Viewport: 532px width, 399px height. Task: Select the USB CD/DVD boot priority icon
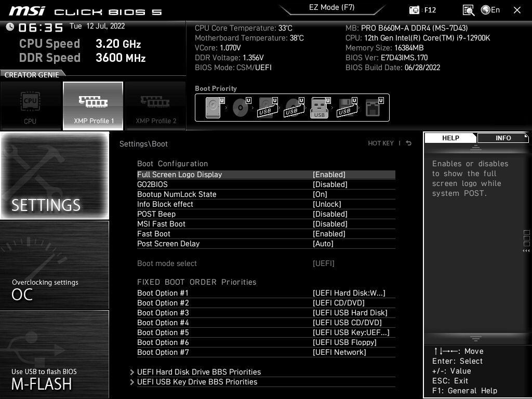[x=295, y=108]
